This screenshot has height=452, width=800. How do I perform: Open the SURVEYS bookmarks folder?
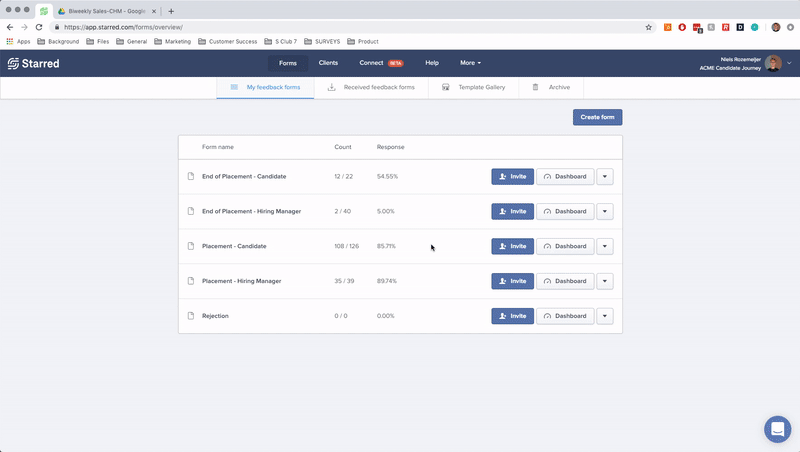point(322,41)
